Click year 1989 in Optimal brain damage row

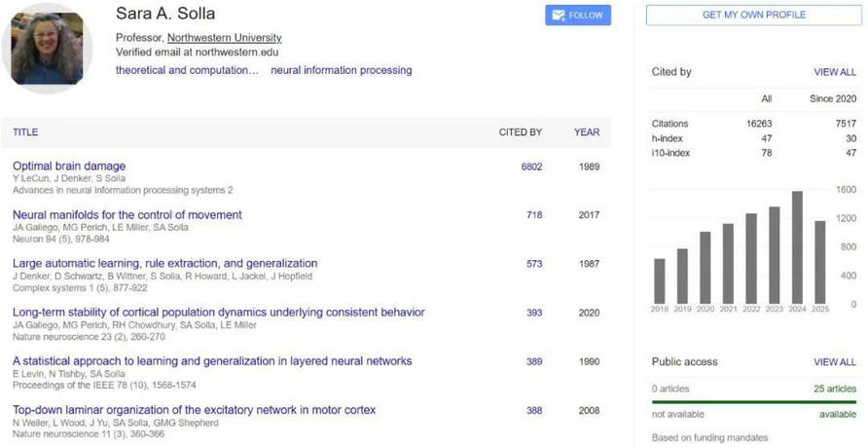tap(589, 167)
